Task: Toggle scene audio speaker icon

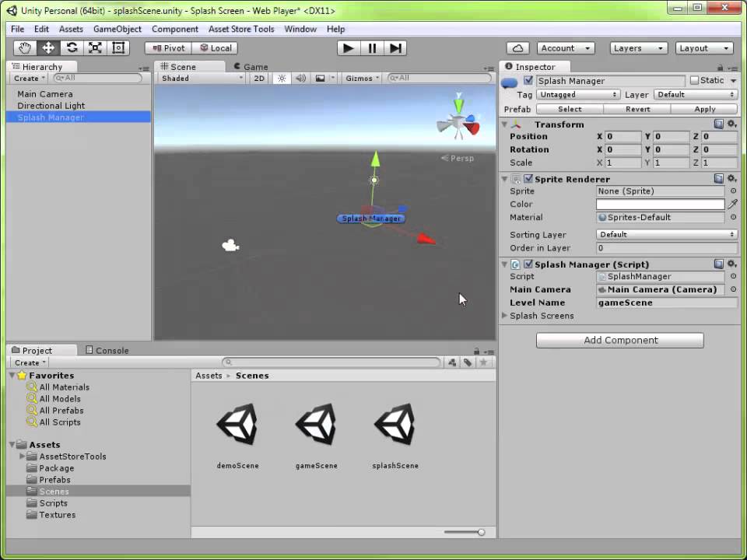Action: point(300,78)
